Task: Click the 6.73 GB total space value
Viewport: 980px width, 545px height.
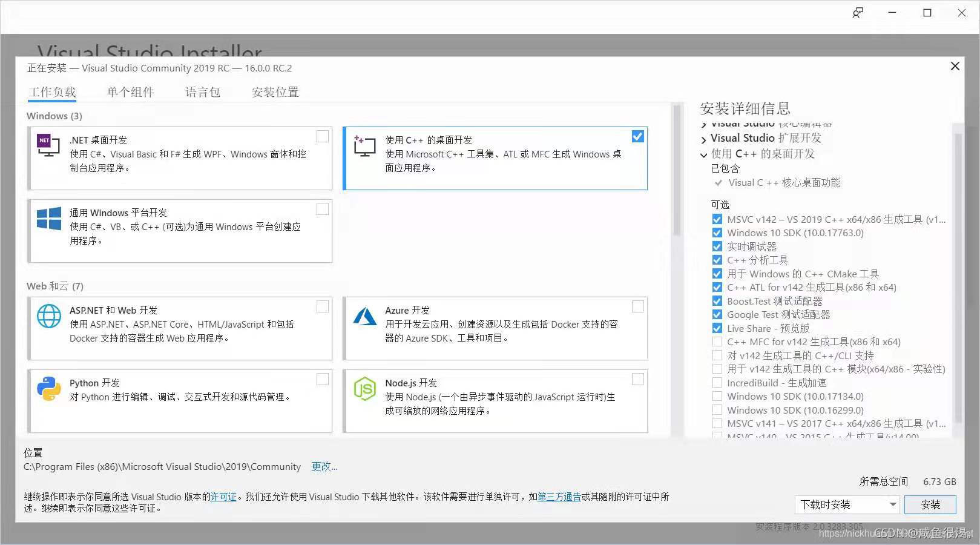Action: click(939, 481)
